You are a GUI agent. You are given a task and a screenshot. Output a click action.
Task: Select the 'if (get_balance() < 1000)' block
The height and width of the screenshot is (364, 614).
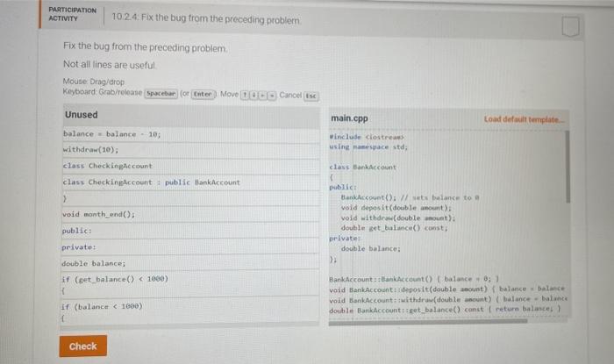point(190,284)
